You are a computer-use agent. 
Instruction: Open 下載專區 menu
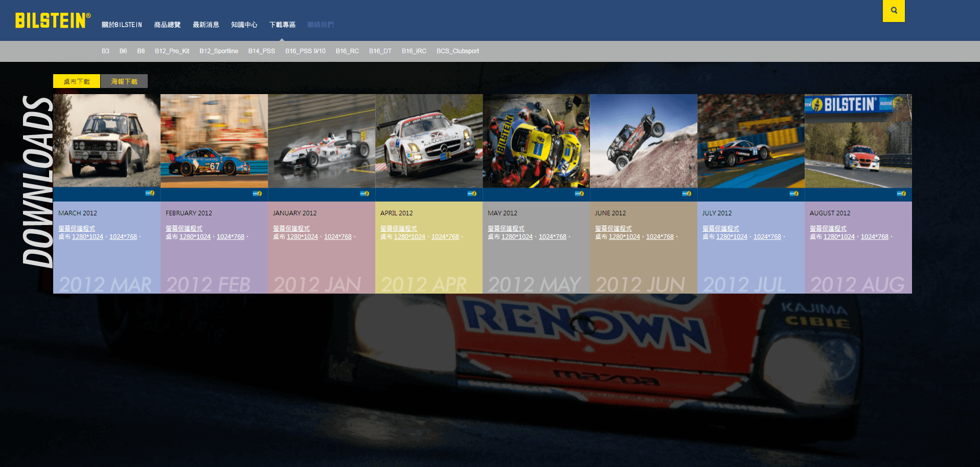coord(283,25)
